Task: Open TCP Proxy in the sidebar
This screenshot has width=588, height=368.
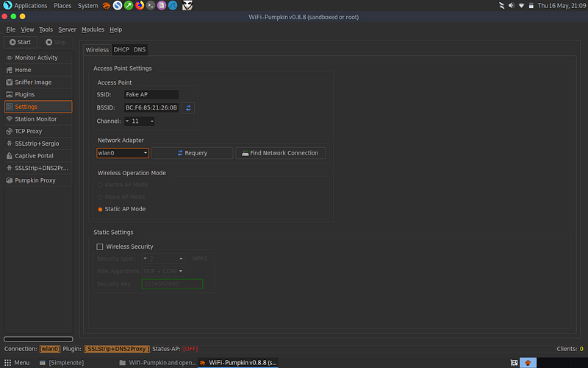Action: (x=38, y=132)
